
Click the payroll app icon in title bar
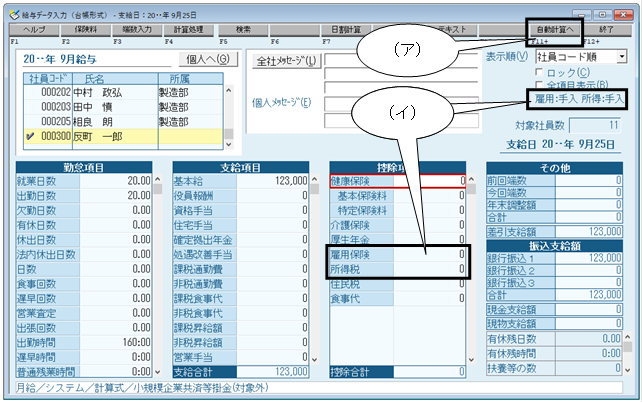(x=15, y=15)
